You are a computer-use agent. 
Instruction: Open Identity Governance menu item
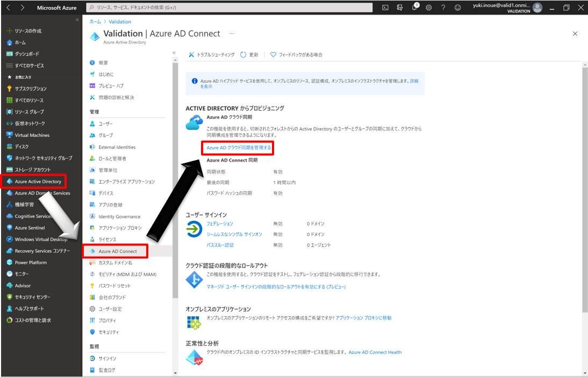click(115, 216)
